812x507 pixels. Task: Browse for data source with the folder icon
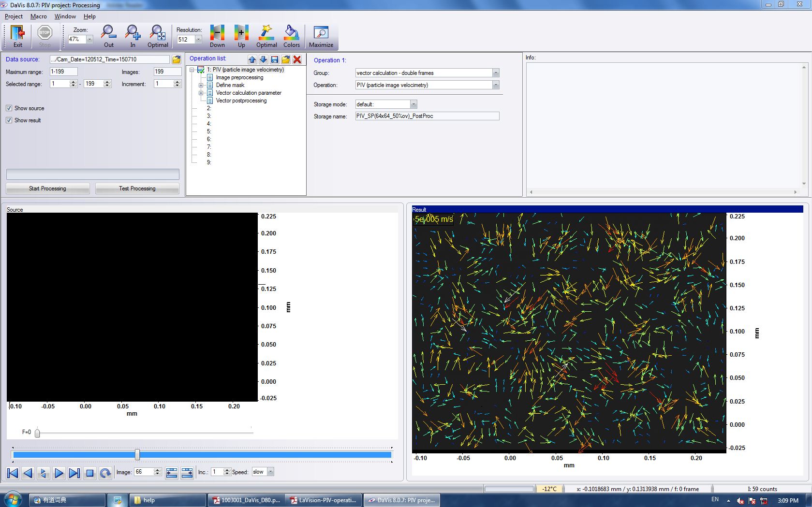pos(177,59)
